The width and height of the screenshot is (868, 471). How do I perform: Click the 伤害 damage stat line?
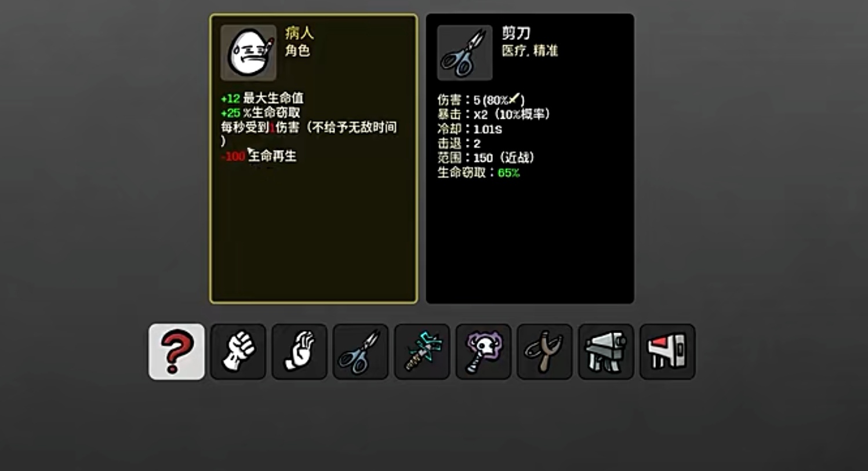[481, 100]
